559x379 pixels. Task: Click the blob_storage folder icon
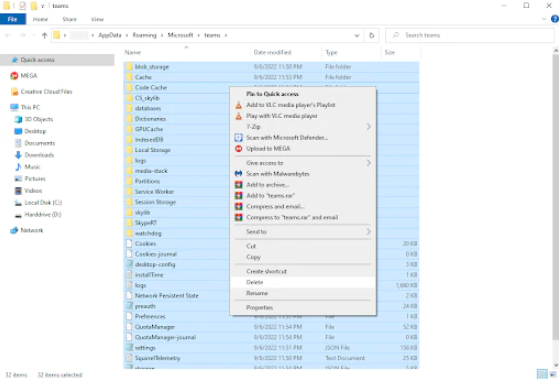129,67
